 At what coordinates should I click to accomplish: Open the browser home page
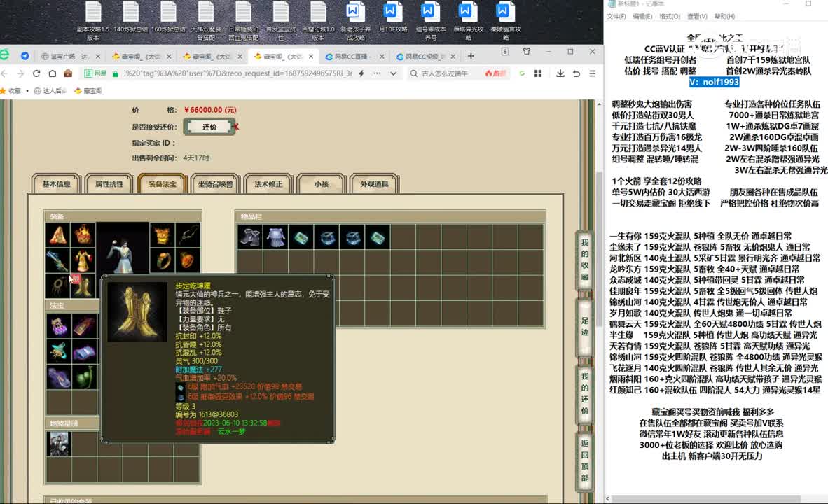coord(53,73)
